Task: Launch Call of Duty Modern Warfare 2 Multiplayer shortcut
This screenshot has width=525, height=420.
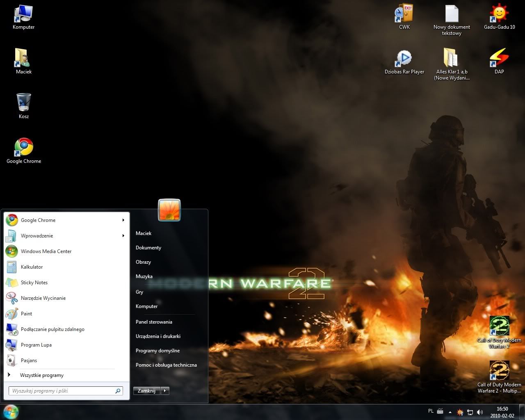Action: point(499,377)
